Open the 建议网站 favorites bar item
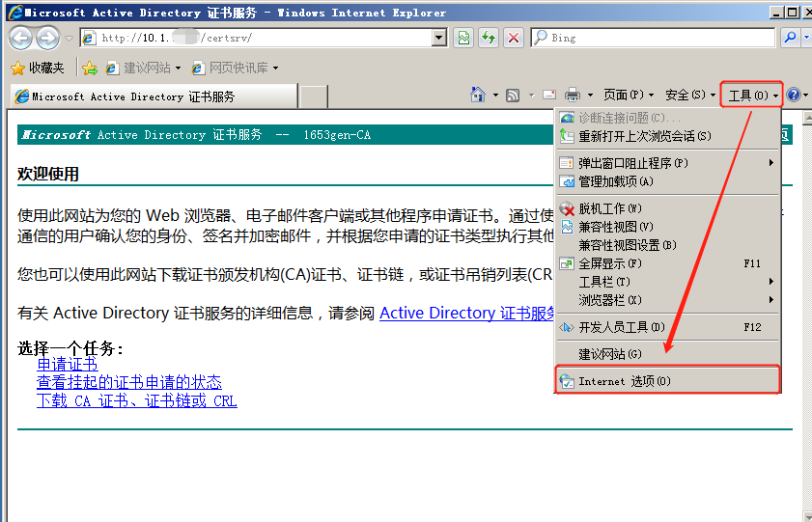 (x=144, y=68)
